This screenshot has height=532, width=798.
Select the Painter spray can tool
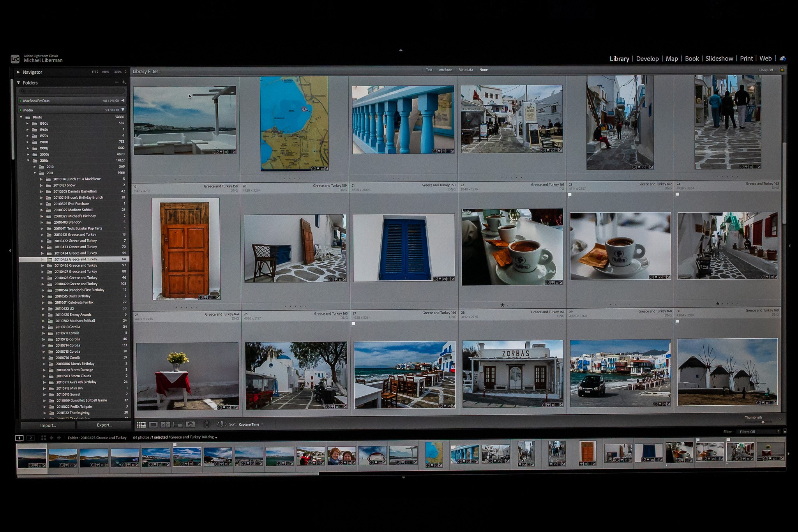(x=207, y=424)
